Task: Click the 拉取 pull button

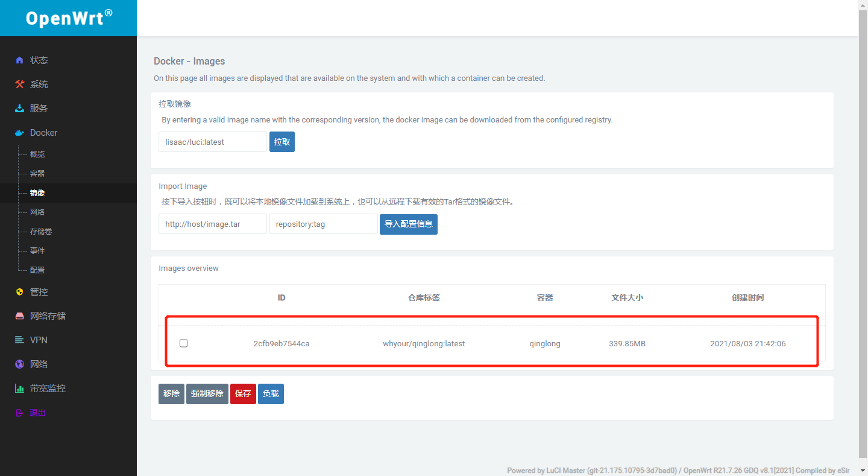Action: (x=281, y=141)
